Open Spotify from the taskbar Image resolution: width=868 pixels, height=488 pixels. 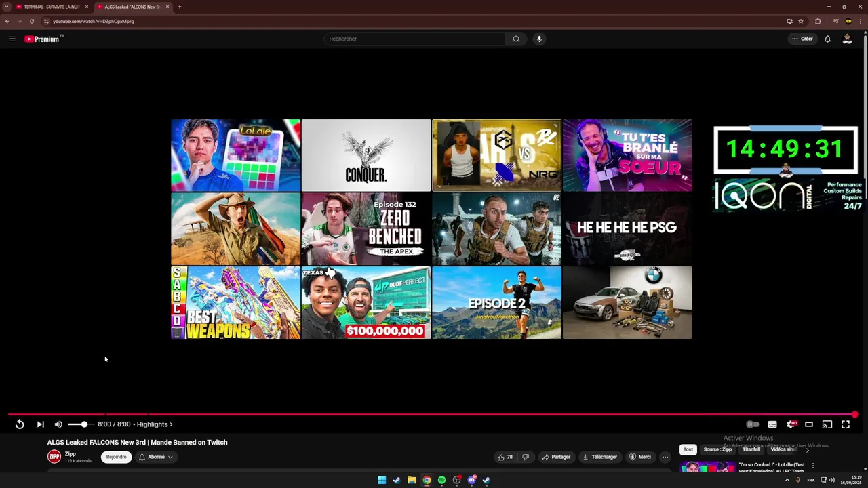pyautogui.click(x=441, y=480)
